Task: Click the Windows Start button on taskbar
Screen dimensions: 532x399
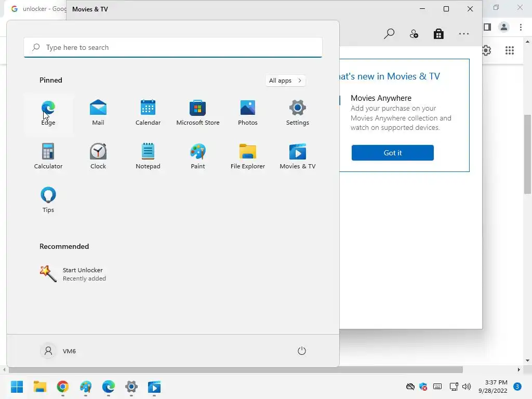Action: [17, 387]
